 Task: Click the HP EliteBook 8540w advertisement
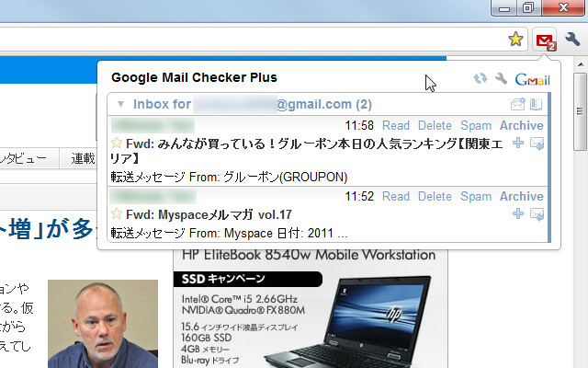pos(311,308)
